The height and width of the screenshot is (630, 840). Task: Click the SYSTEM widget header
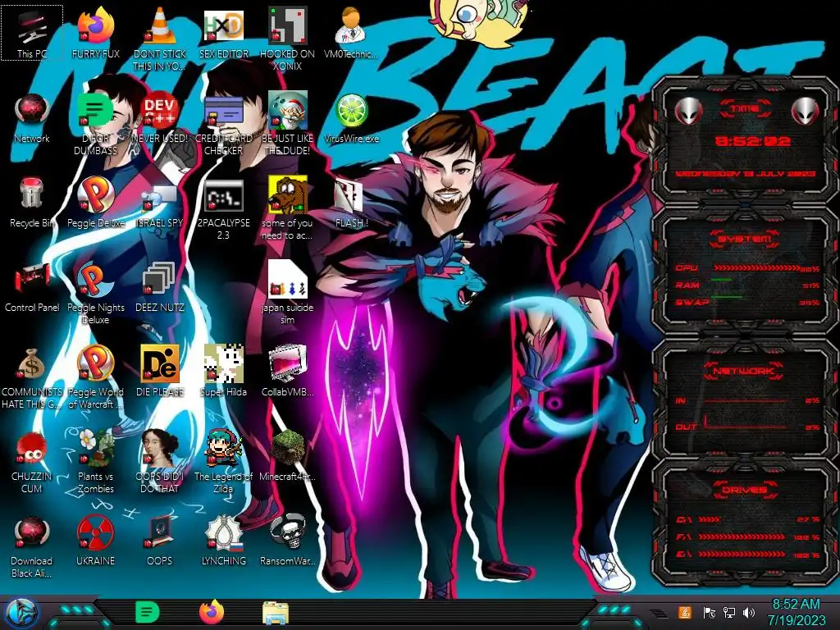[745, 239]
